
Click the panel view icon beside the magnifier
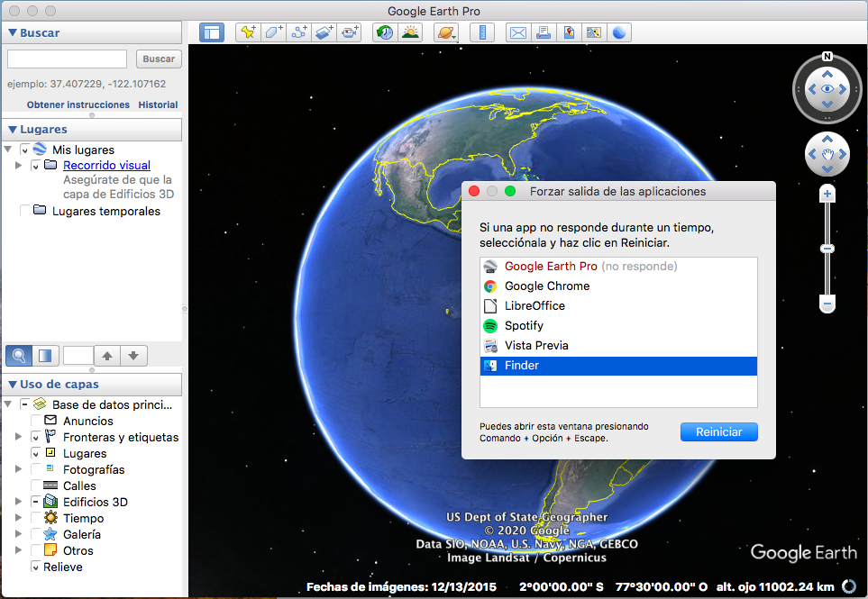click(45, 356)
